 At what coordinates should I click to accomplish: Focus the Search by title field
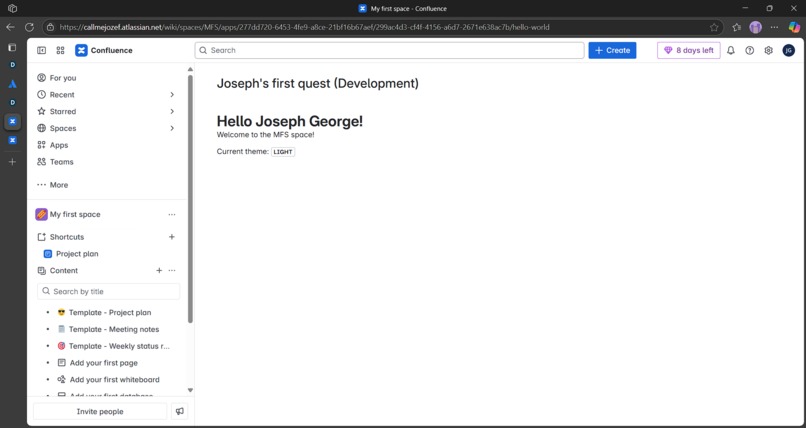pyautogui.click(x=108, y=291)
